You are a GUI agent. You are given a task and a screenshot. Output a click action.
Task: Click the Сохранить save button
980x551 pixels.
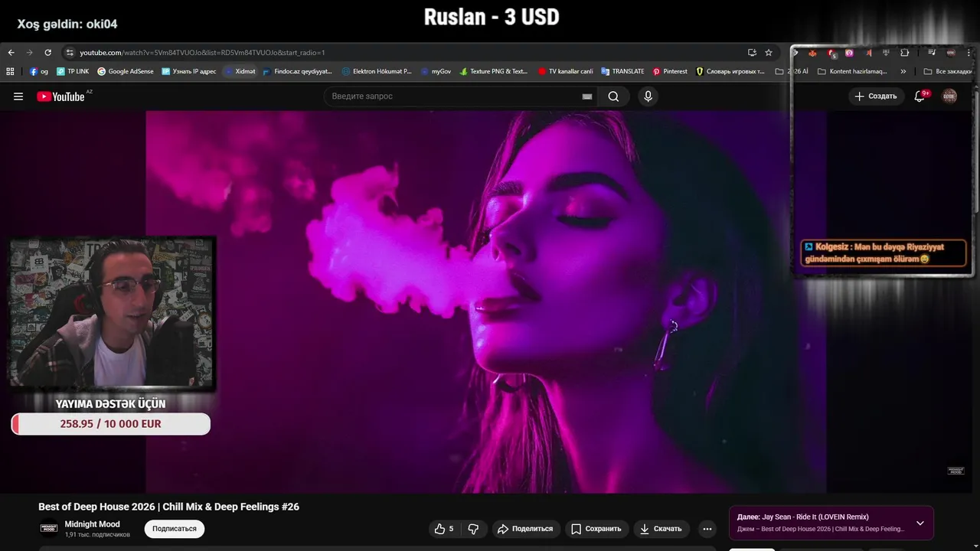tap(596, 529)
